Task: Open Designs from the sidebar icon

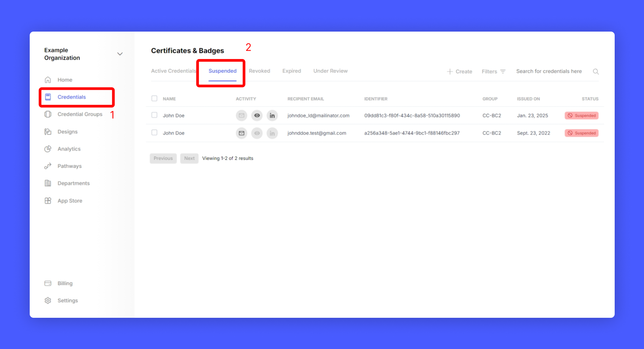Action: tap(48, 132)
